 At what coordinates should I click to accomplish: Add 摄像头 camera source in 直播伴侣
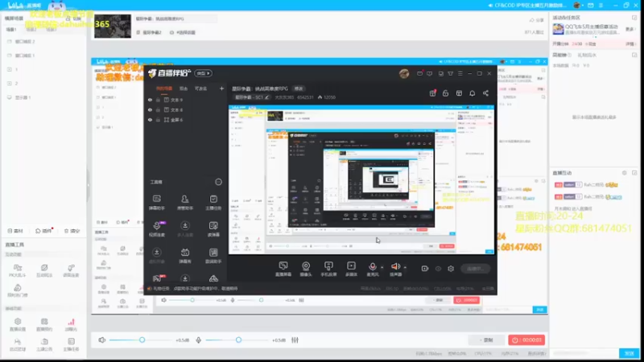tap(306, 269)
